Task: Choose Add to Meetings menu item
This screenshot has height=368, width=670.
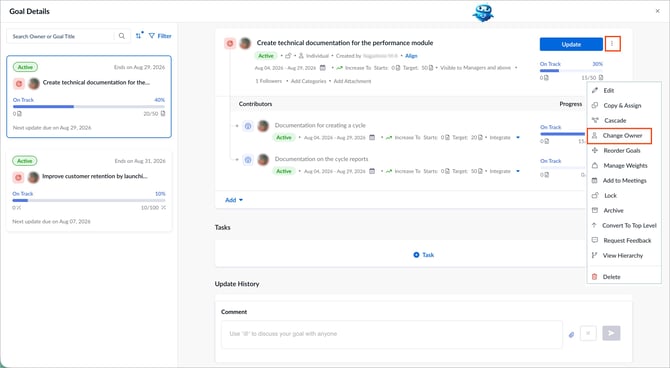Action: (624, 180)
